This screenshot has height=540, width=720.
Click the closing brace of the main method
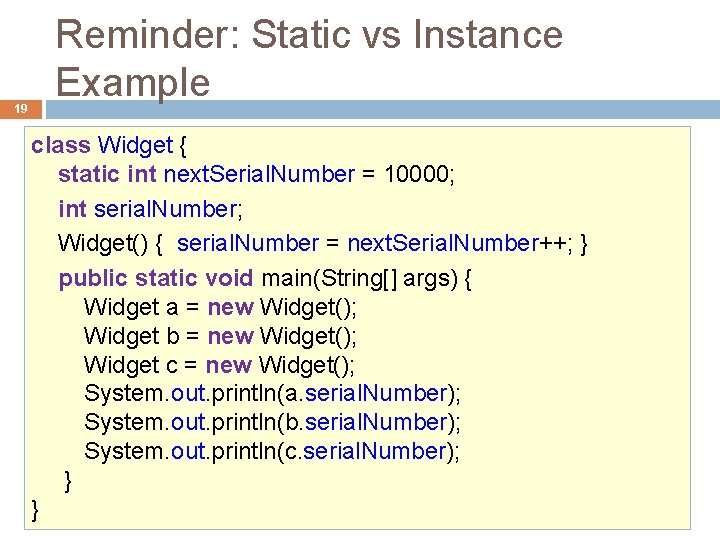pos(67,480)
